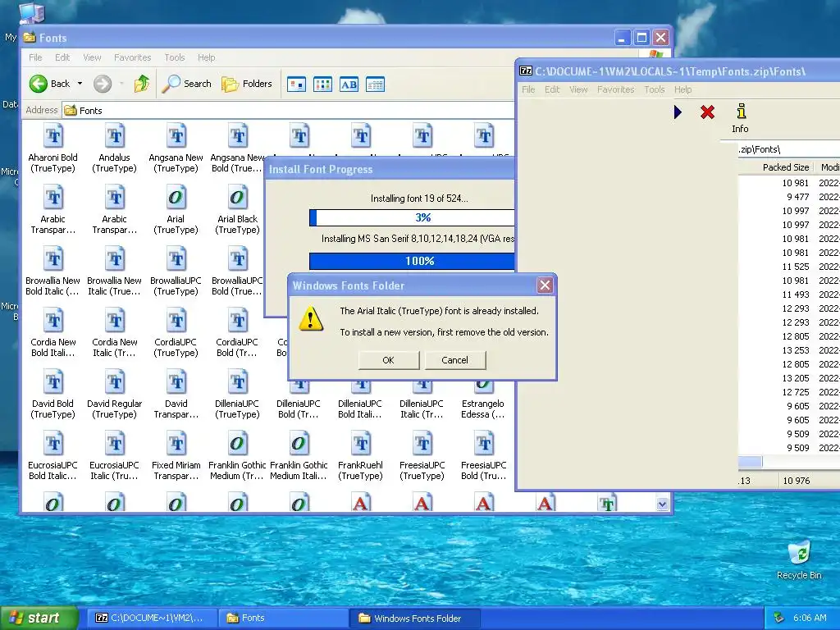The height and width of the screenshot is (630, 840).
Task: Switch to the Fonts taskbar button
Action: tap(283, 618)
